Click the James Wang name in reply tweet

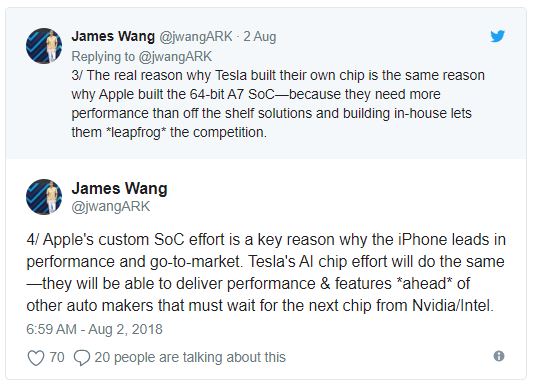pos(113,36)
